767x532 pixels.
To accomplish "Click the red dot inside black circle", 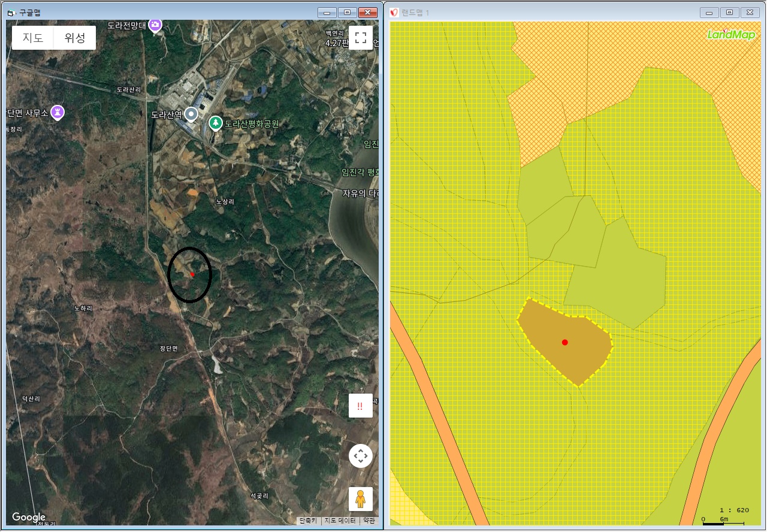I will 192,274.
